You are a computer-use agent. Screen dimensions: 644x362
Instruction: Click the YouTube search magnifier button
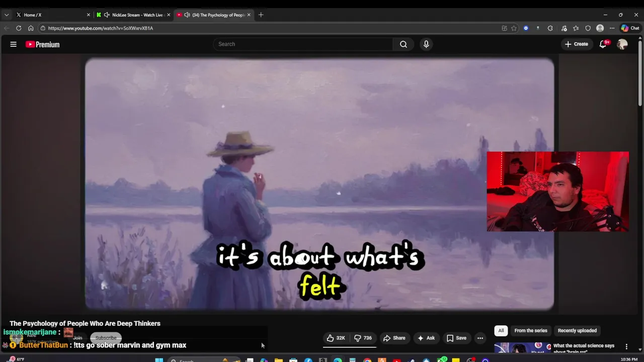[404, 44]
